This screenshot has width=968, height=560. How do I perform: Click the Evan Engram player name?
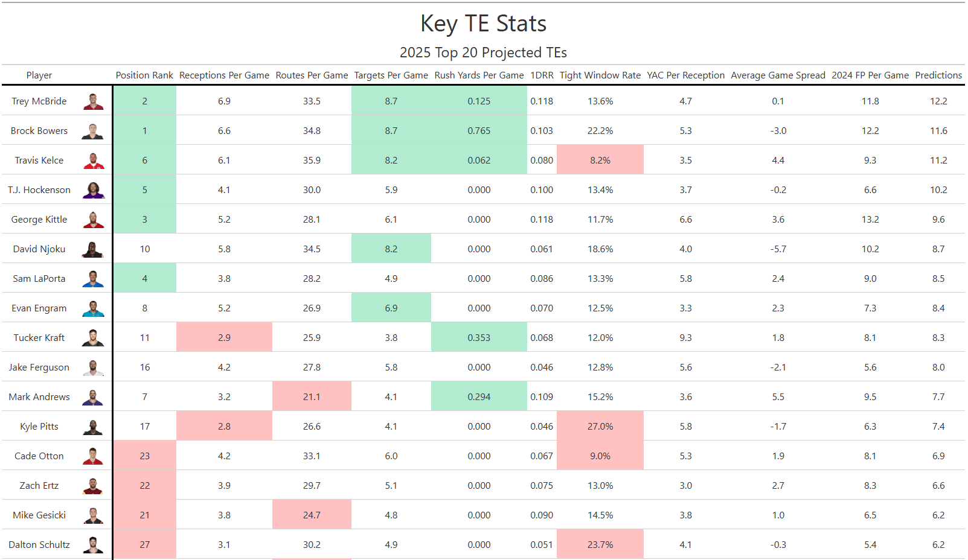[39, 308]
